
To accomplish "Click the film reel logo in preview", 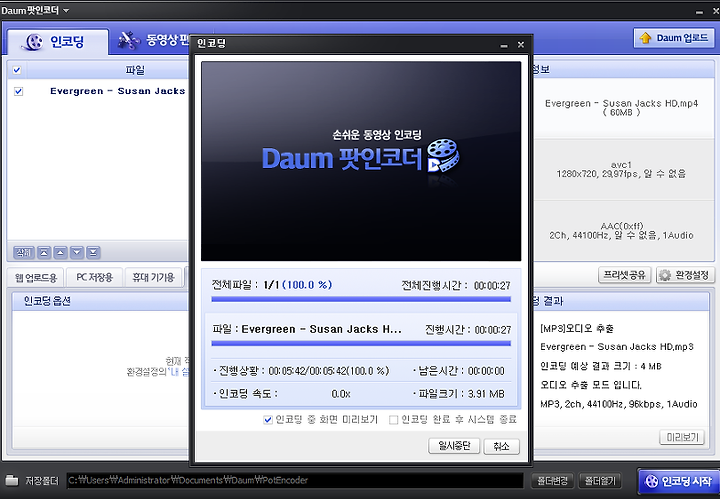I will (443, 156).
